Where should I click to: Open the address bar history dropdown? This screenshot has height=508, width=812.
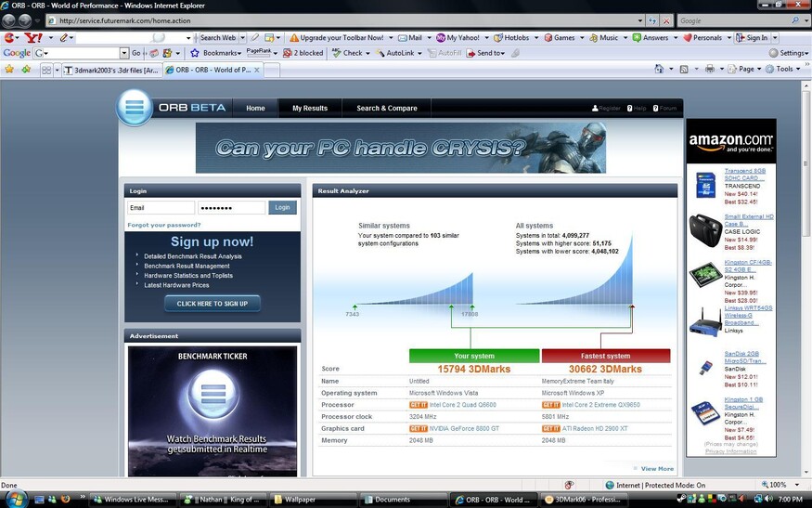640,20
